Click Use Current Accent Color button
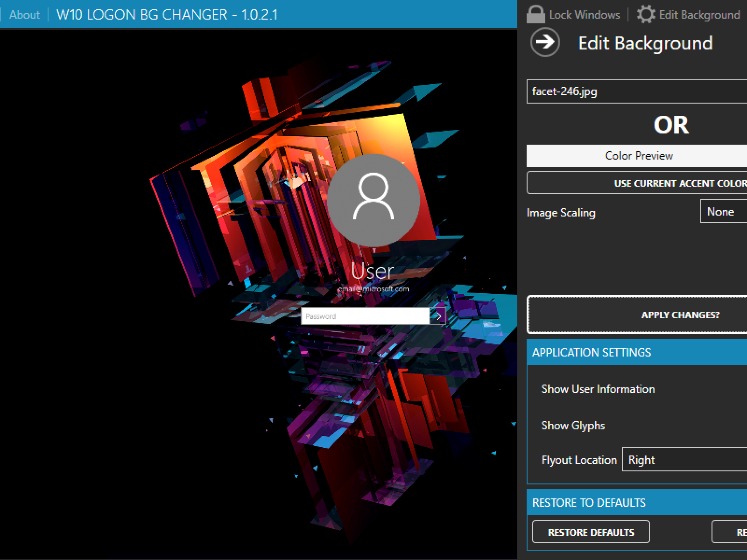 [637, 183]
